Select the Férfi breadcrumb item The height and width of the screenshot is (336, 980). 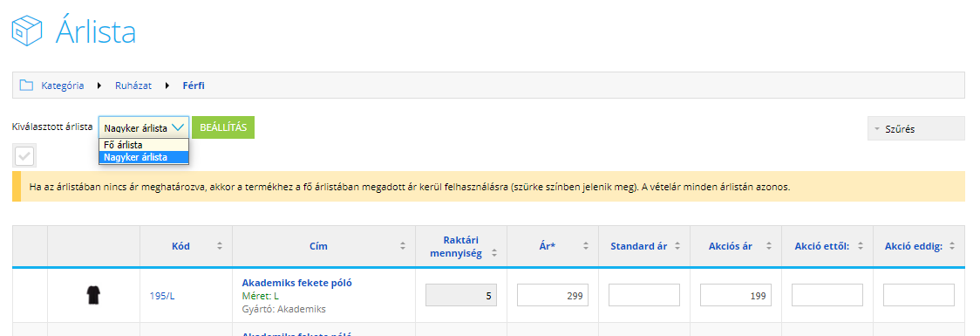(194, 86)
